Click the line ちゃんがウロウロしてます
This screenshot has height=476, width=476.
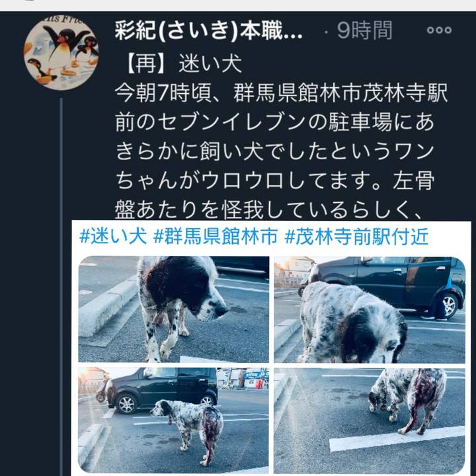(274, 181)
